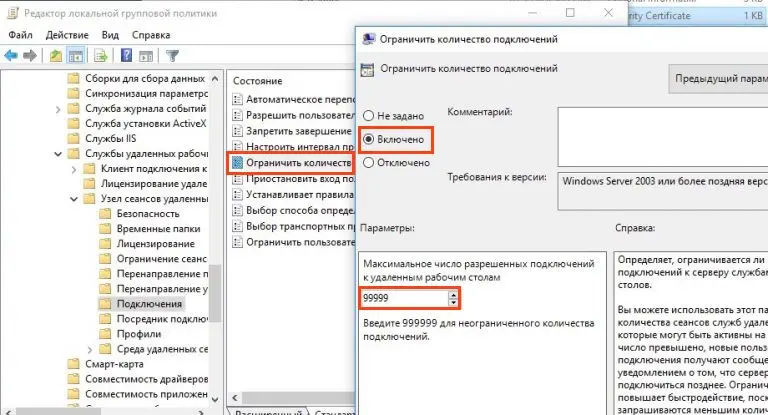Select the 'Подключения' folder in tree
This screenshot has width=768, height=415.
pos(149,303)
